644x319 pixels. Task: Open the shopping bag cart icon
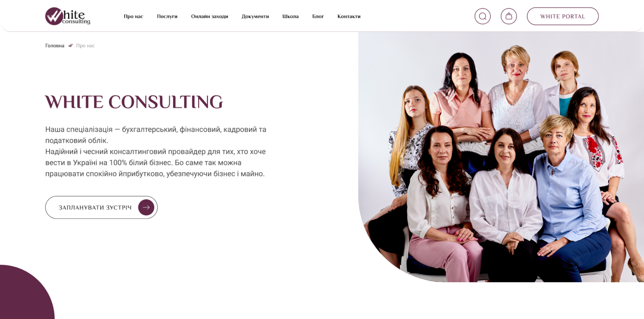point(509,16)
